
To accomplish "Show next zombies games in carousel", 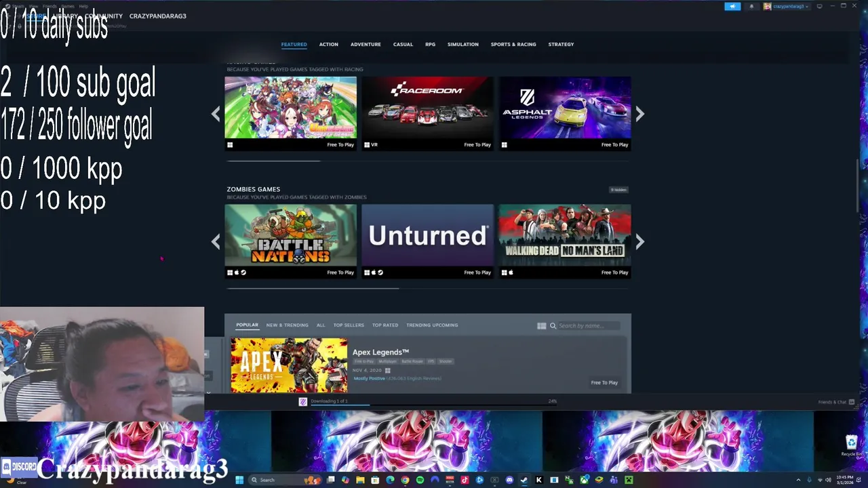I will tap(639, 241).
